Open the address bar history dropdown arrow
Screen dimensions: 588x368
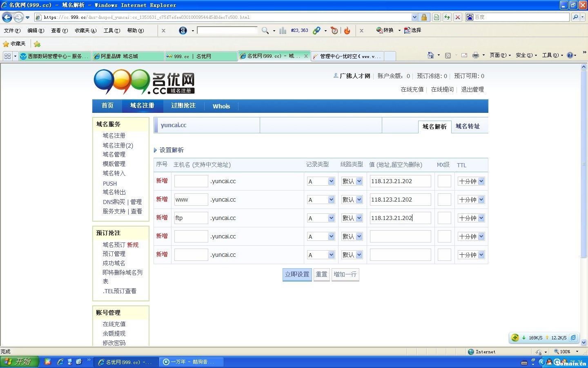[414, 17]
